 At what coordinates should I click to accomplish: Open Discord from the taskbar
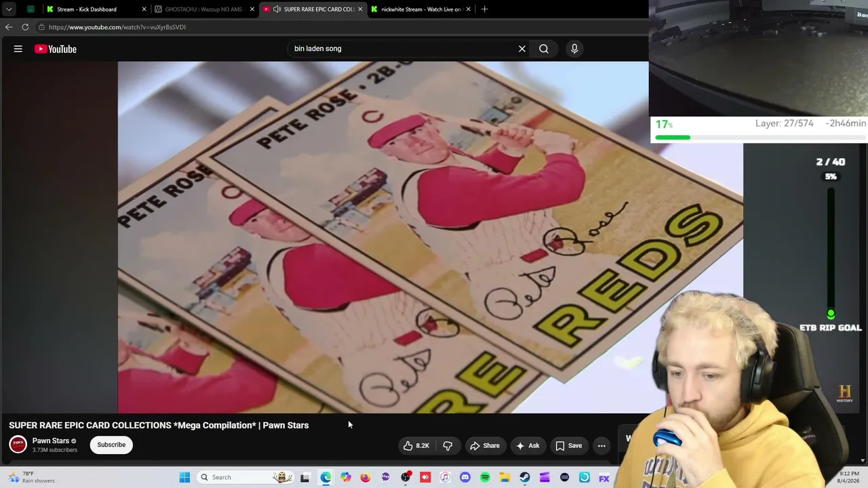point(465,477)
